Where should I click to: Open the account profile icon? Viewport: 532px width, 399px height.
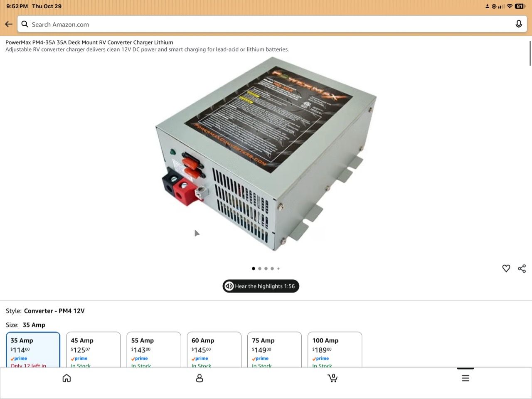199,378
